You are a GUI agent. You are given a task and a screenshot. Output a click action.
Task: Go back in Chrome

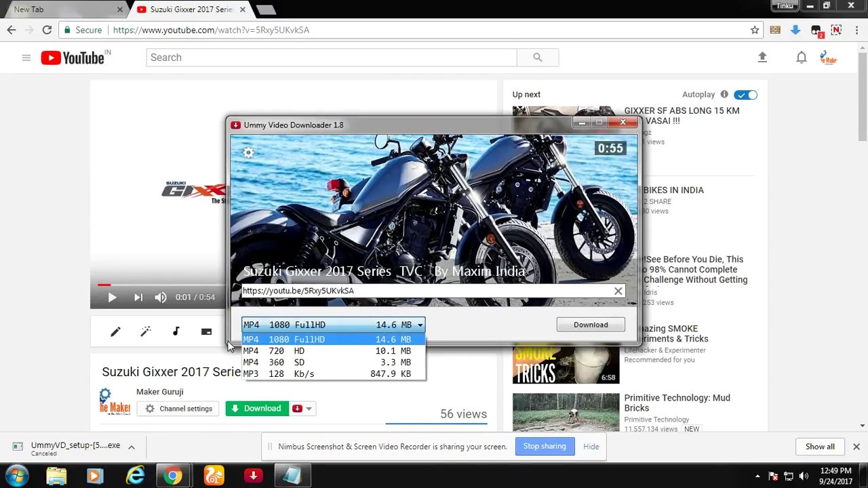point(12,30)
